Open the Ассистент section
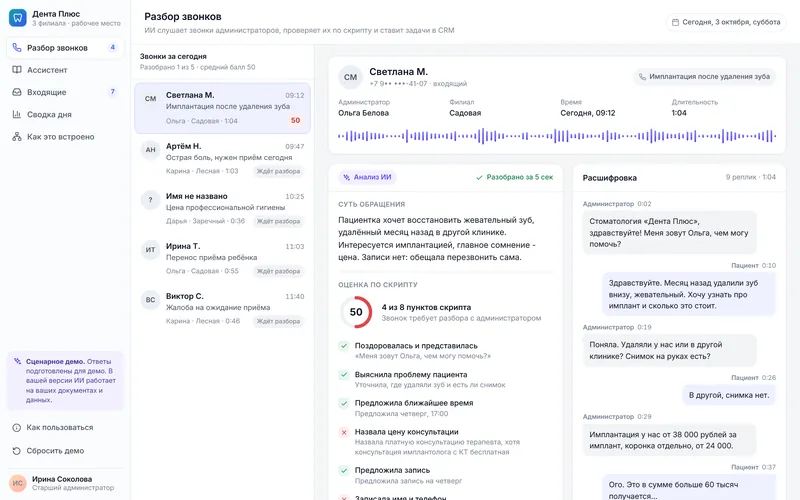 click(65, 70)
